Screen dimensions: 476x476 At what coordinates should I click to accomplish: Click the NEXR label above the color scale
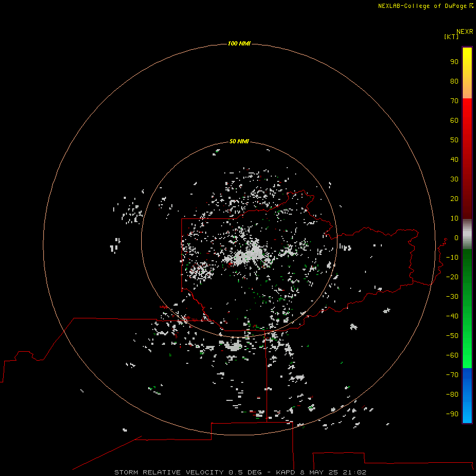(464, 32)
